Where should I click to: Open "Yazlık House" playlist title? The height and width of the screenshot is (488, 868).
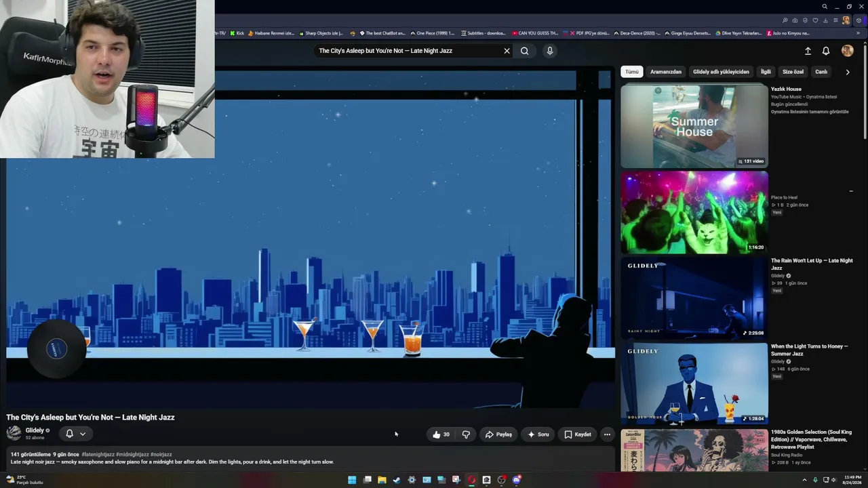[786, 89]
